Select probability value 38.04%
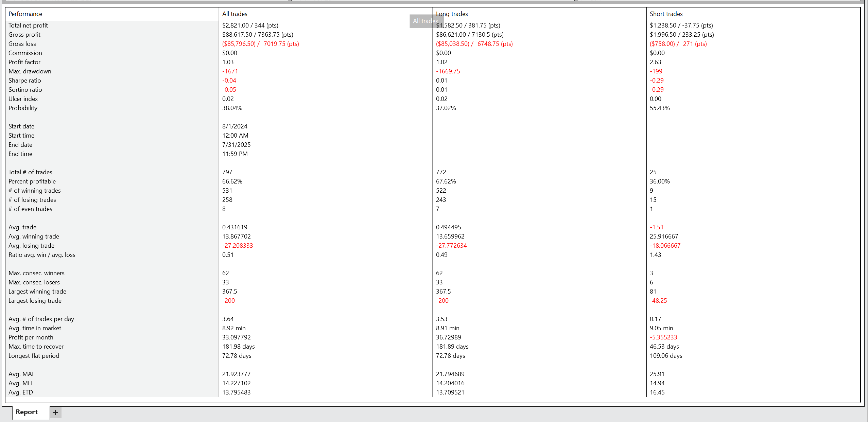Viewport: 868px width, 422px height. coord(232,108)
